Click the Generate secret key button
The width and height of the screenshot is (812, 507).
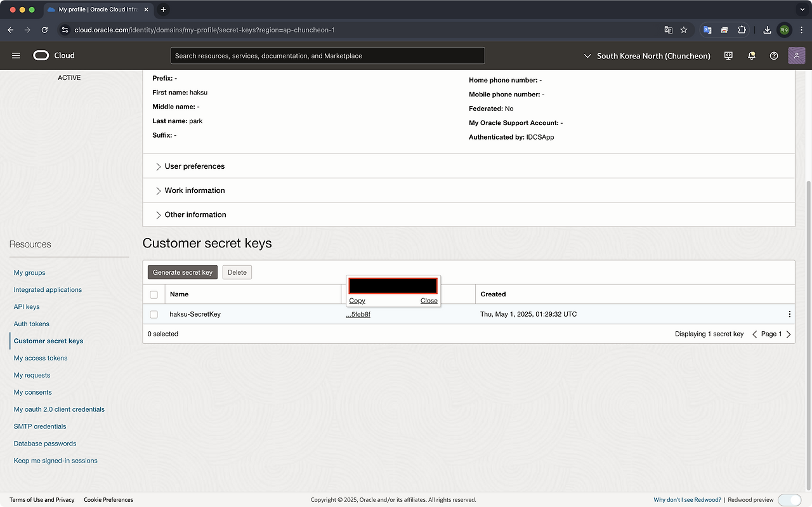click(183, 272)
